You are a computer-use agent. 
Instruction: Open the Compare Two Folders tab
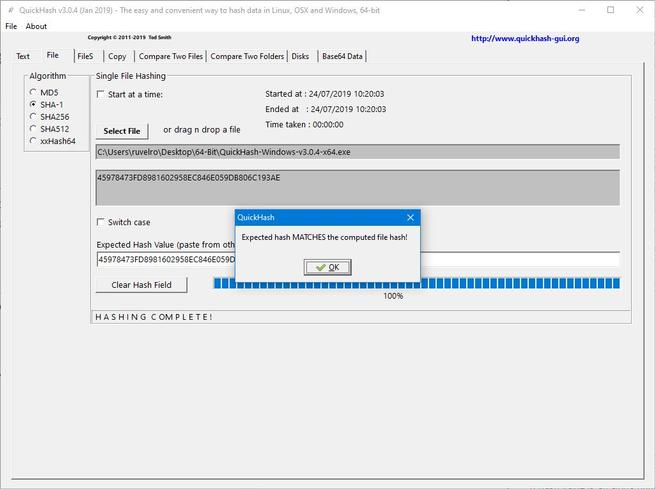(247, 56)
